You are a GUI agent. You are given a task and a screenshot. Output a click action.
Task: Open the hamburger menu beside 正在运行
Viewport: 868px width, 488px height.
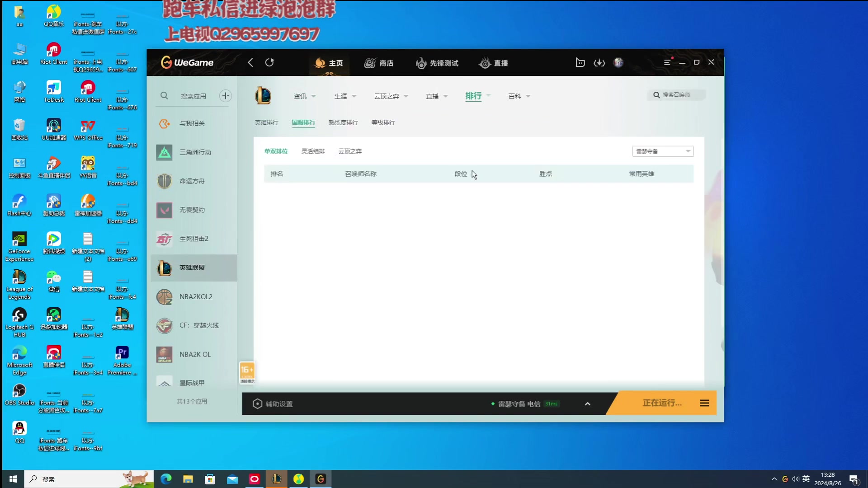pyautogui.click(x=704, y=403)
